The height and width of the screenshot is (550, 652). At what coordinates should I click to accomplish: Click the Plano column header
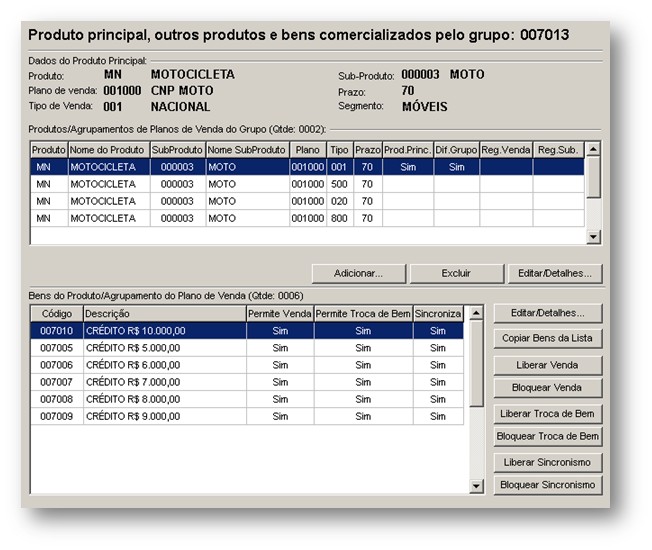tap(308, 150)
